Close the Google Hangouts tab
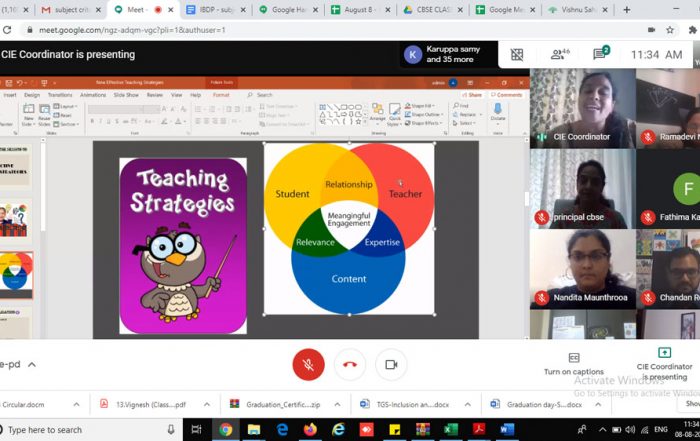 point(315,10)
